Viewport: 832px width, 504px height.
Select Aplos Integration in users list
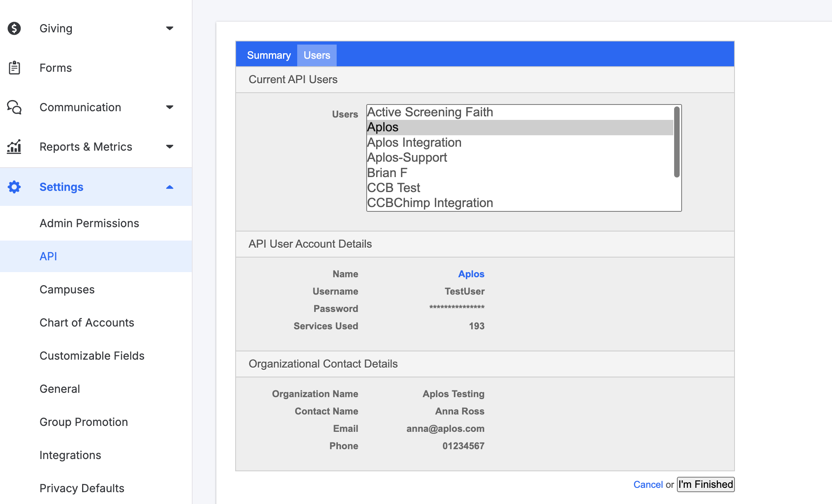tap(520, 142)
